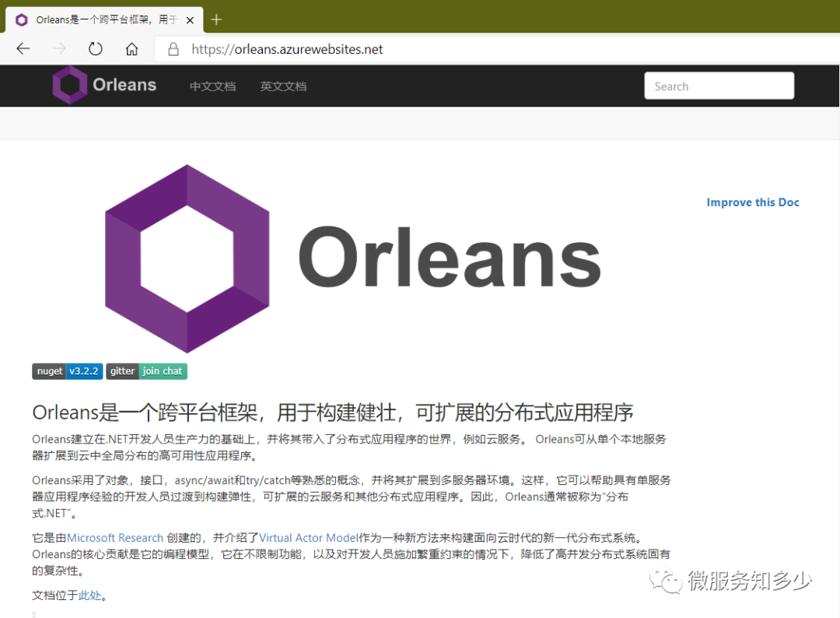Image resolution: width=840 pixels, height=618 pixels.
Task: View site security via the padlock icon
Action: pos(173,49)
